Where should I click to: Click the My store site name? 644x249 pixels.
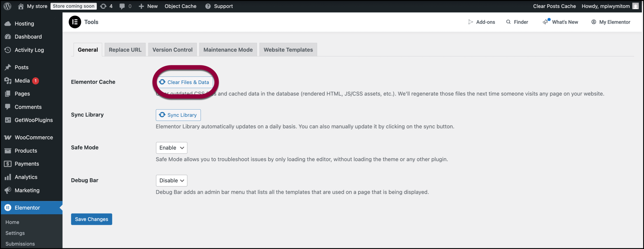coord(37,6)
